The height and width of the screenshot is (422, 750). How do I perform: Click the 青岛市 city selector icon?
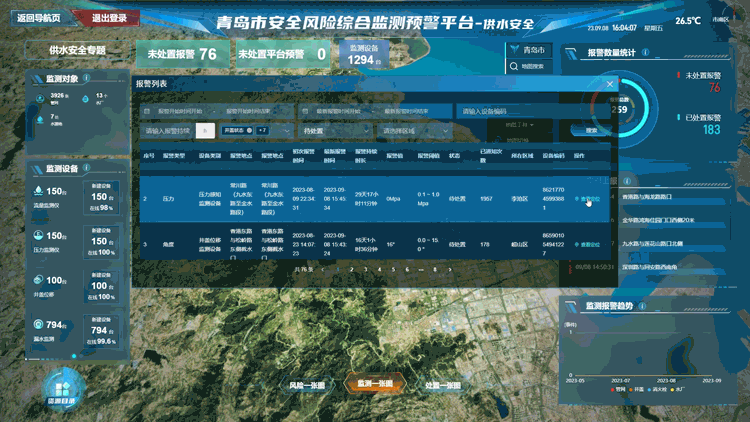click(515, 49)
